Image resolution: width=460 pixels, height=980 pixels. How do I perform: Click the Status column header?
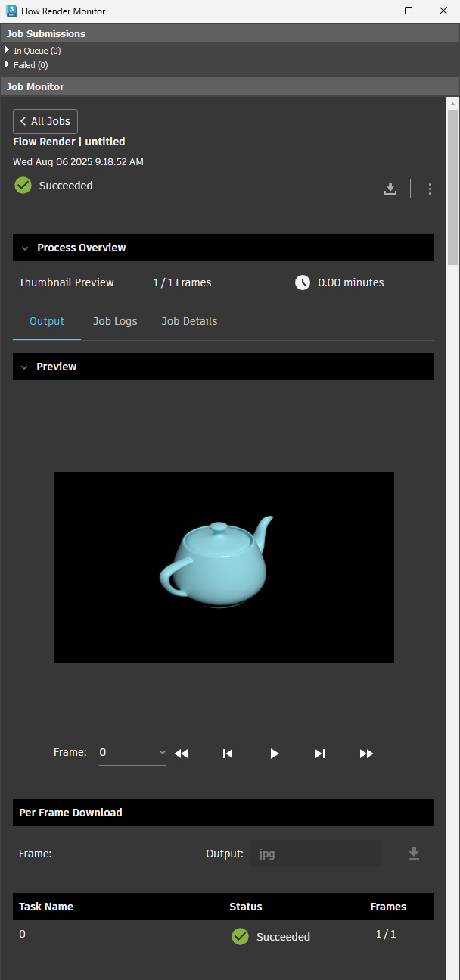point(246,907)
